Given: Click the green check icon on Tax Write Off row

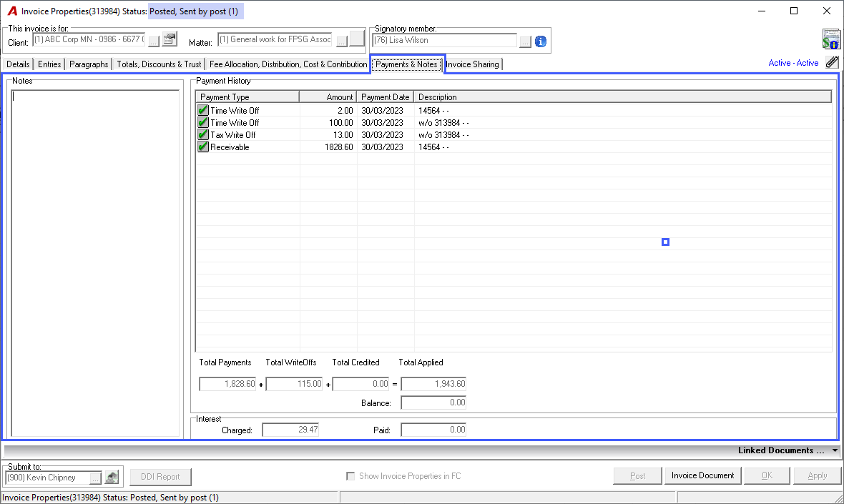Looking at the screenshot, I should pyautogui.click(x=203, y=134).
